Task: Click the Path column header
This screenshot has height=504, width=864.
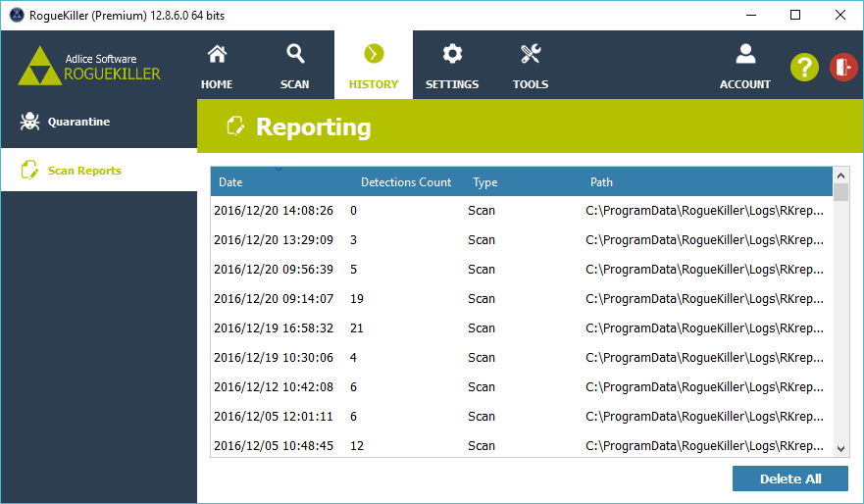Action: click(601, 182)
